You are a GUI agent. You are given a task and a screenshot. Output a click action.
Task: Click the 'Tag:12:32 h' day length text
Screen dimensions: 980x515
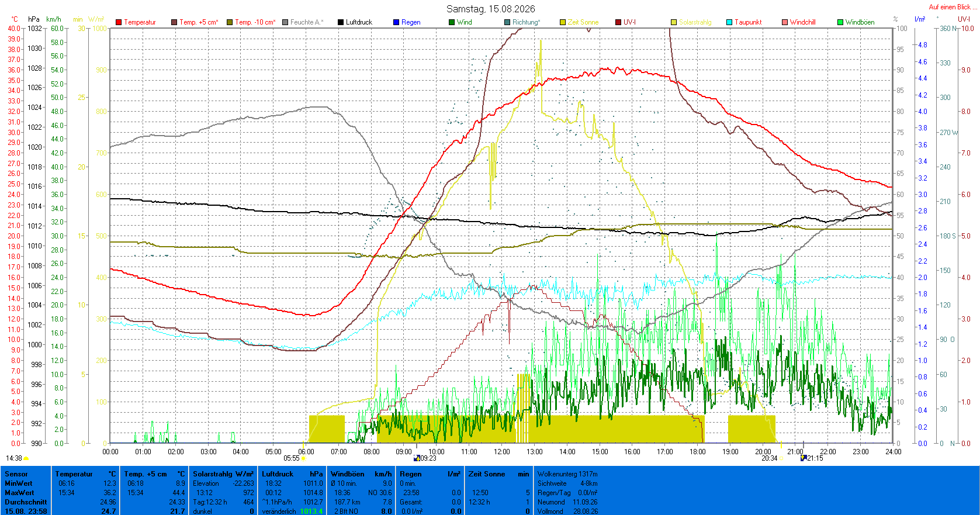210,502
